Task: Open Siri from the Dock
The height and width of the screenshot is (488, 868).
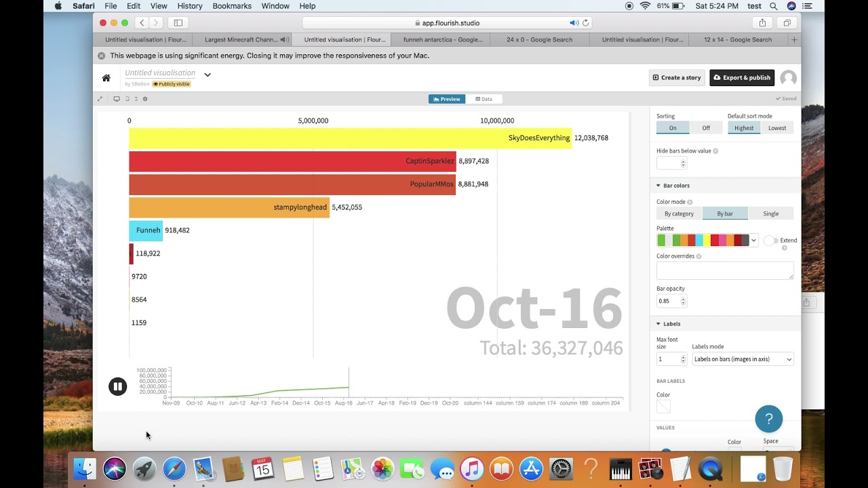Action: (x=115, y=468)
